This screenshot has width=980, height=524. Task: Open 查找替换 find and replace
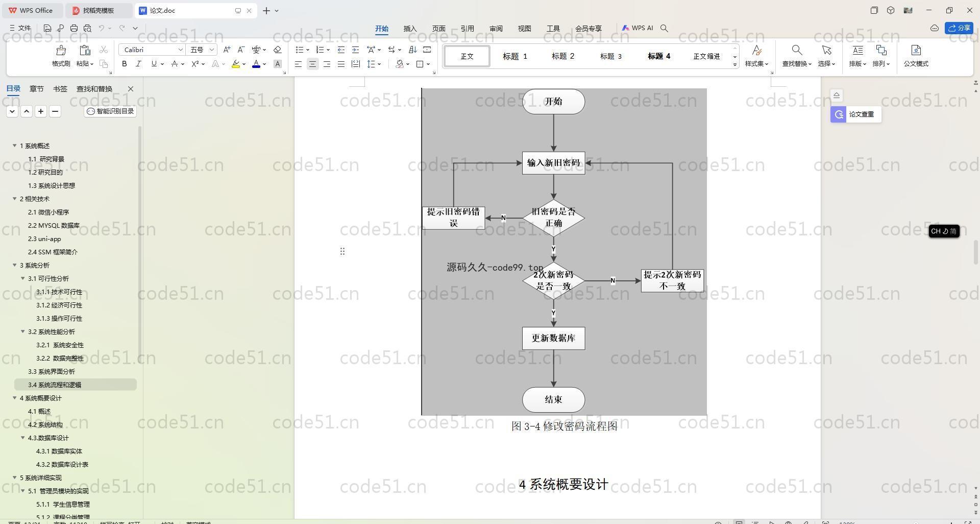coord(797,56)
